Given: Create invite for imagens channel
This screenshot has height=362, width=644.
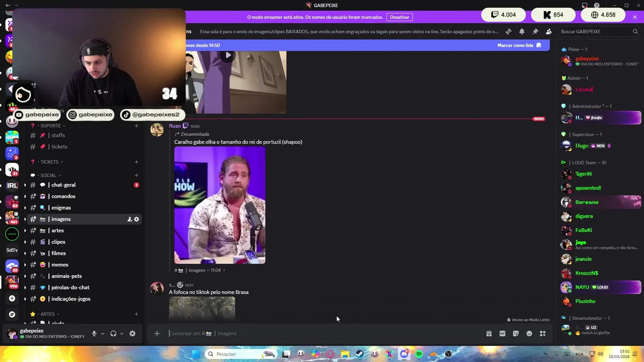Looking at the screenshot, I should pos(129,219).
